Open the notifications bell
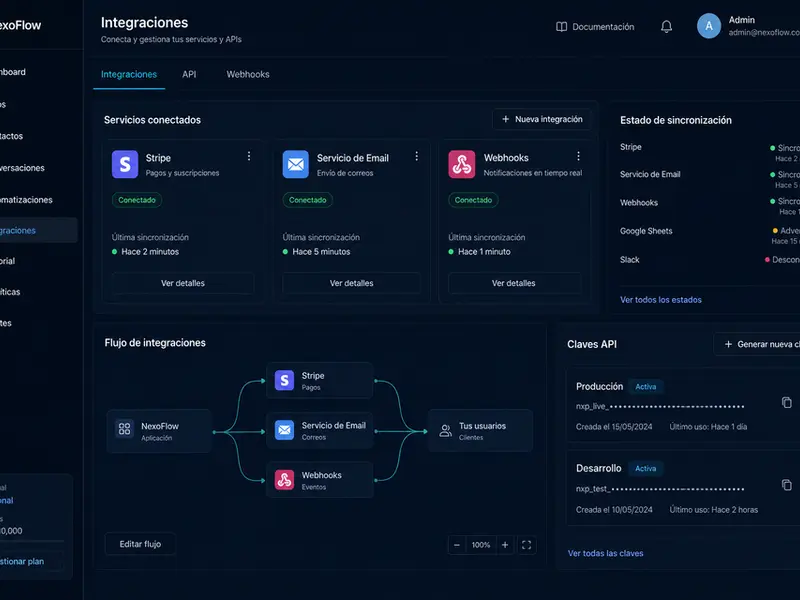Viewport: 800px width, 600px height. coord(666,27)
